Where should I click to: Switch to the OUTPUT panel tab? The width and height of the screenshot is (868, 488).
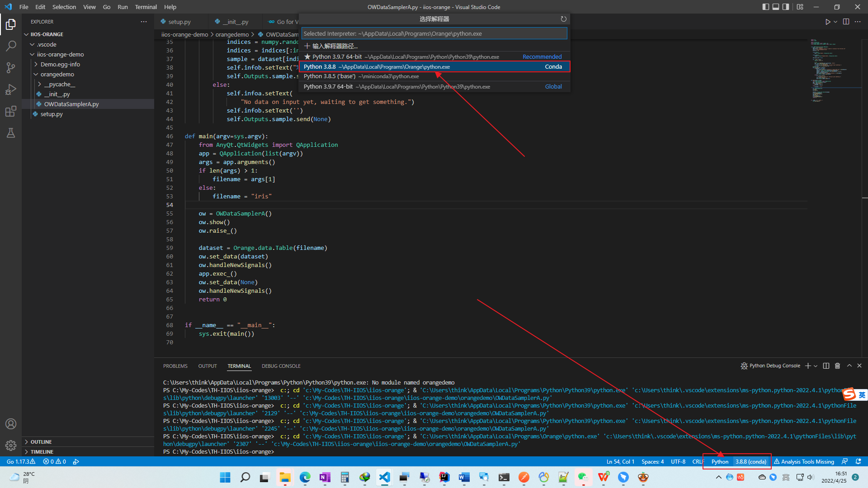208,366
